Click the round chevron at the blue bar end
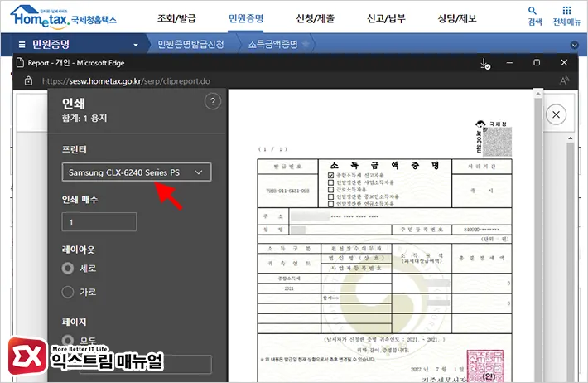 tap(574, 45)
